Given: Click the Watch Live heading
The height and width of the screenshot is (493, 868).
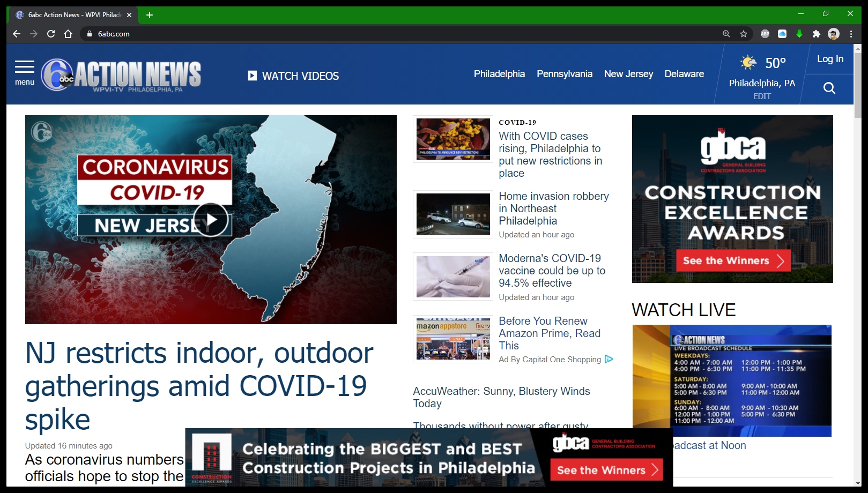Looking at the screenshot, I should click(x=684, y=310).
